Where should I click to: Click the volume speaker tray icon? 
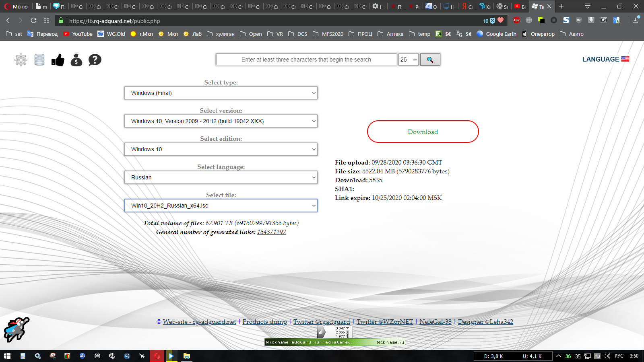[x=607, y=356]
